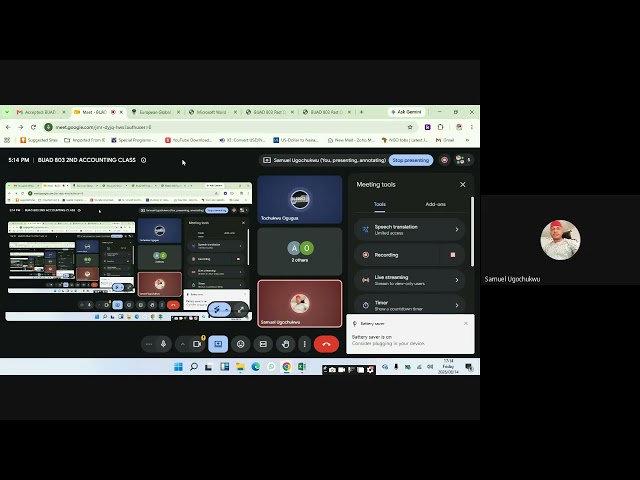Open the Recording tool row
This screenshot has width=640, height=480.
[x=398, y=255]
